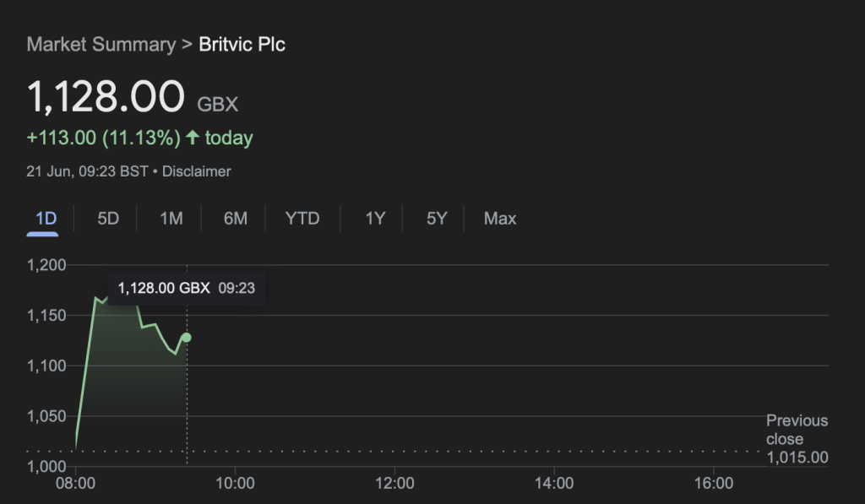
Task: Click the 1,200 price axis label
Action: coord(46,265)
